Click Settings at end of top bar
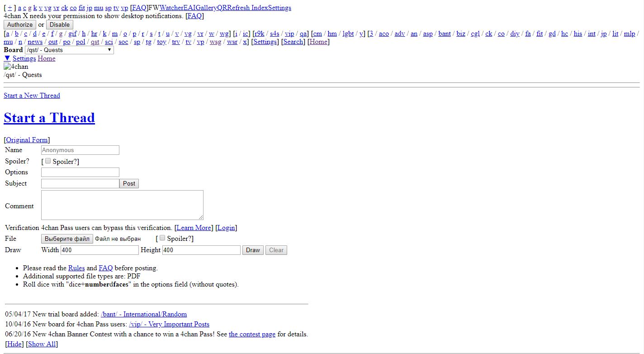 point(279,8)
